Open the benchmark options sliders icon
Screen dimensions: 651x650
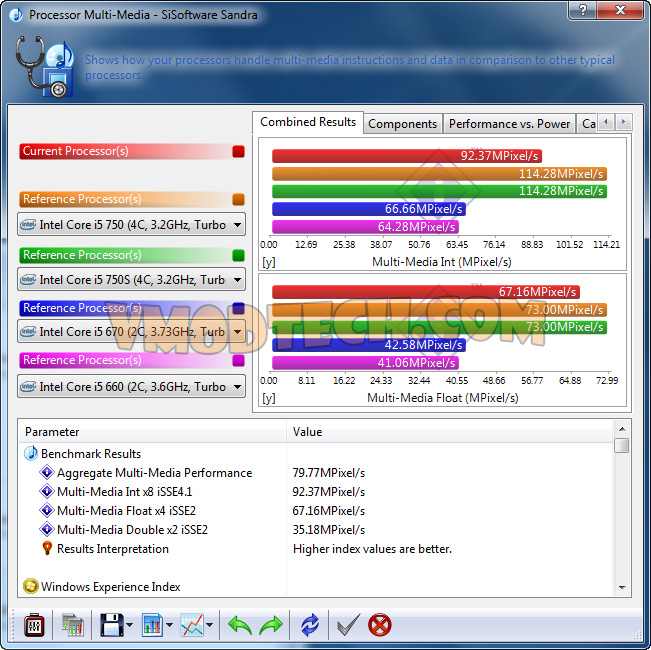pyautogui.click(x=34, y=625)
